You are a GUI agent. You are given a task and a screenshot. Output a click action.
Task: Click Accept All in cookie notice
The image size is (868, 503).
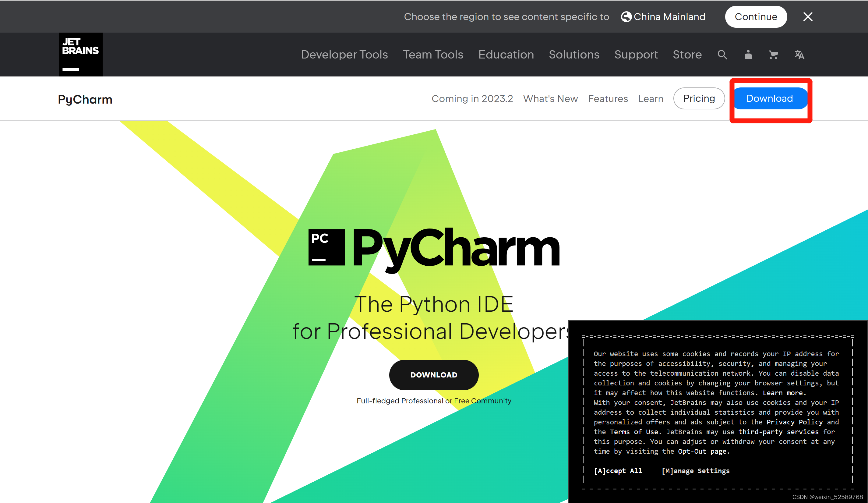coord(618,471)
